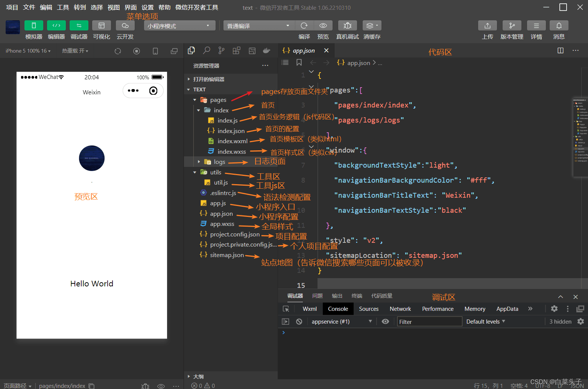Image resolution: width=588 pixels, height=389 pixels.
Task: Switch to the AppData tab
Action: (507, 309)
